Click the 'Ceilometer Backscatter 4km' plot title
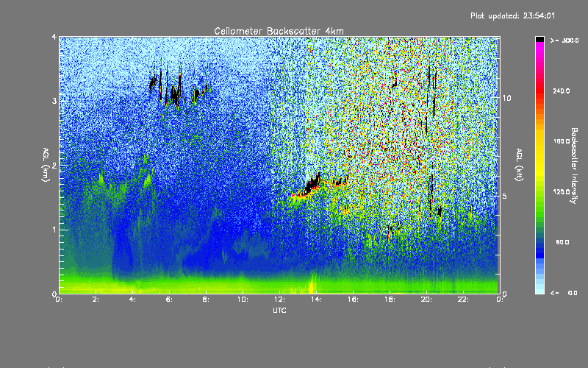The height and width of the screenshot is (368, 588). tap(279, 31)
